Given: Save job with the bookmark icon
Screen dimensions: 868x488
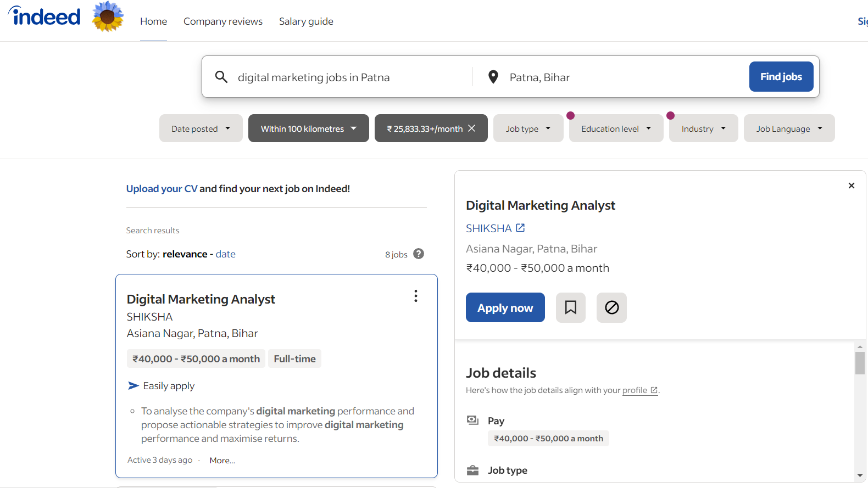Looking at the screenshot, I should coord(571,307).
